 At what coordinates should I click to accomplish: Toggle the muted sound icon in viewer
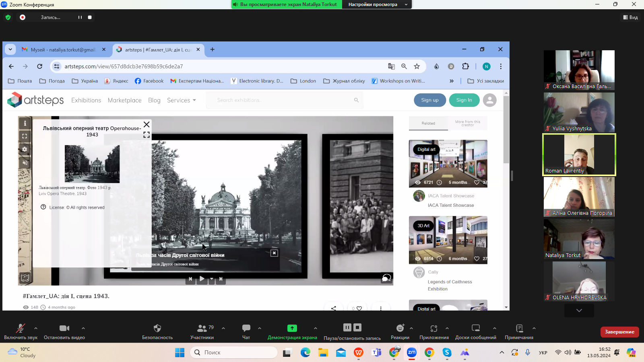tap(25, 162)
